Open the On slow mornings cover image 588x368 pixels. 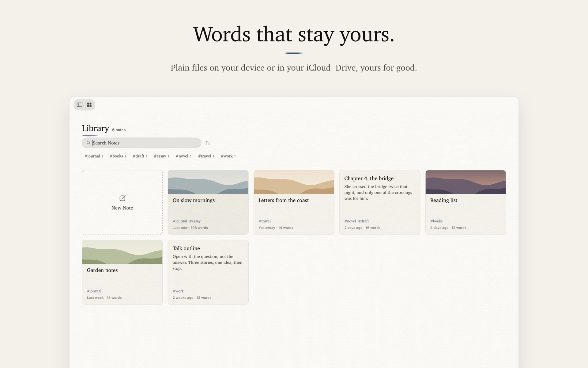[x=208, y=182]
